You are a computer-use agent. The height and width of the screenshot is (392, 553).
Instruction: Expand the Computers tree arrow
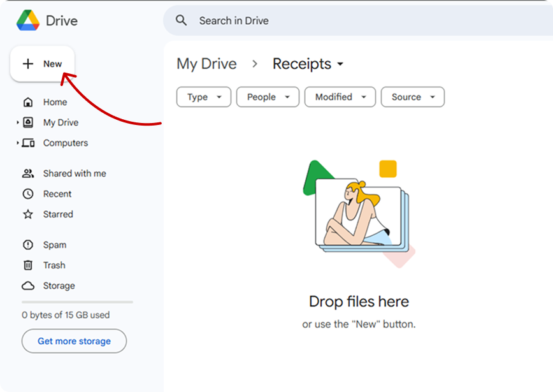18,143
